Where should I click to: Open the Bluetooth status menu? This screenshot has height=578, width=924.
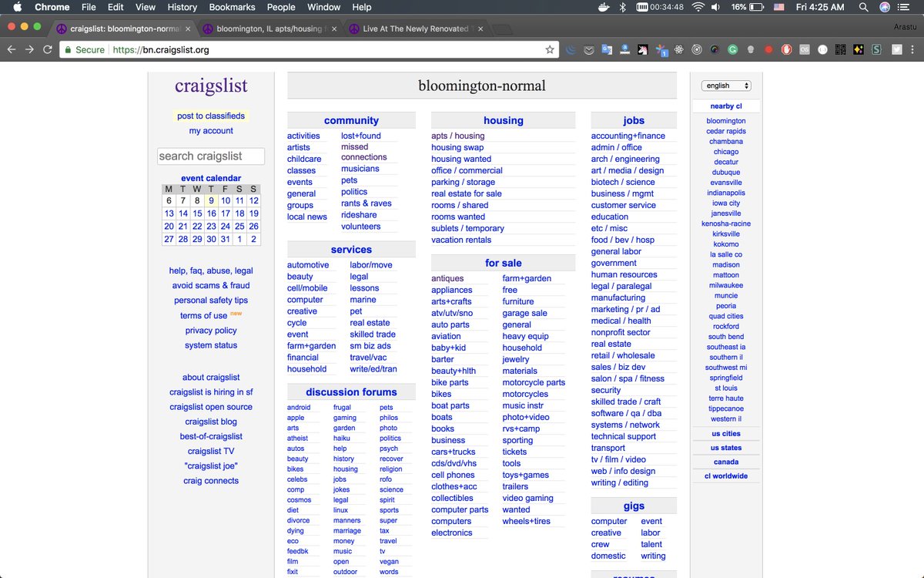point(623,7)
